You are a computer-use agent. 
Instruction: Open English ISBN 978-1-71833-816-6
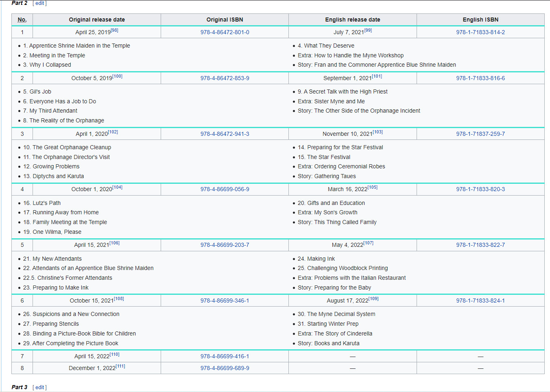click(x=480, y=78)
